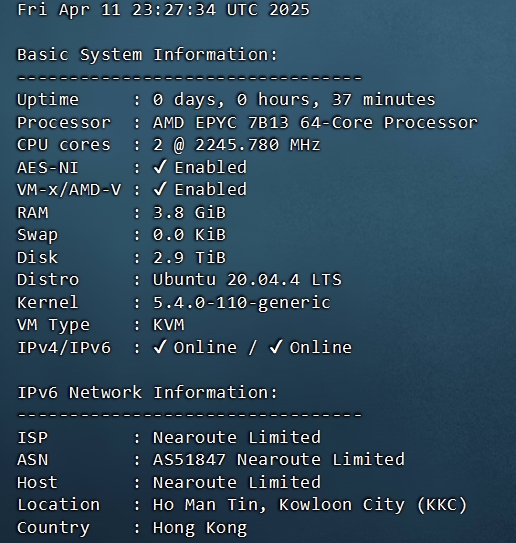Click the IPv4 Online checkmark
The image size is (516, 543).
click(x=160, y=347)
